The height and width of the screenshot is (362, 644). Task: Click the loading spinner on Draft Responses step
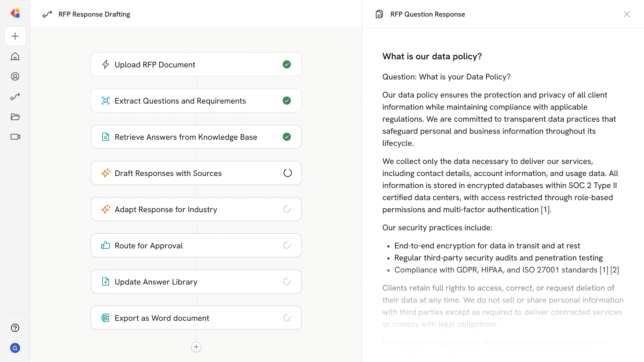[x=287, y=173]
